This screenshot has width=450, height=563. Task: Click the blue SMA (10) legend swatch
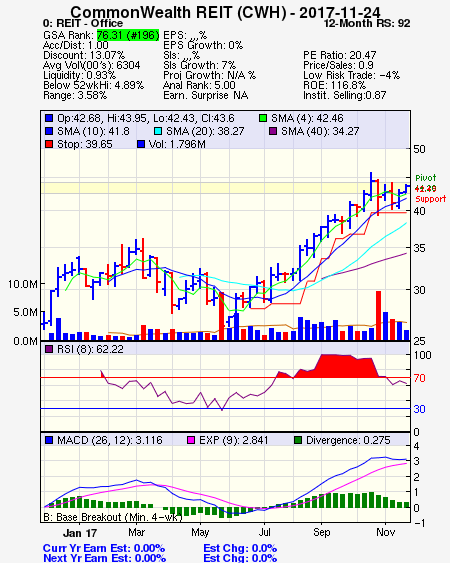(x=49, y=131)
